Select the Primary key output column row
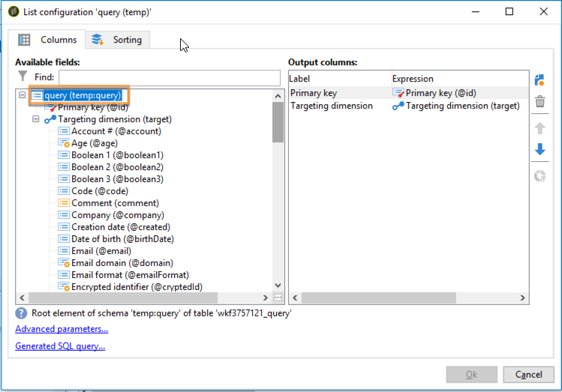Screen dimensions: 562x392 point(409,93)
